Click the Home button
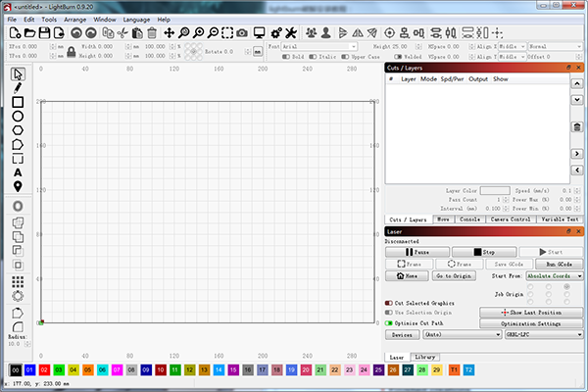The height and width of the screenshot is (392, 588). pos(407,276)
